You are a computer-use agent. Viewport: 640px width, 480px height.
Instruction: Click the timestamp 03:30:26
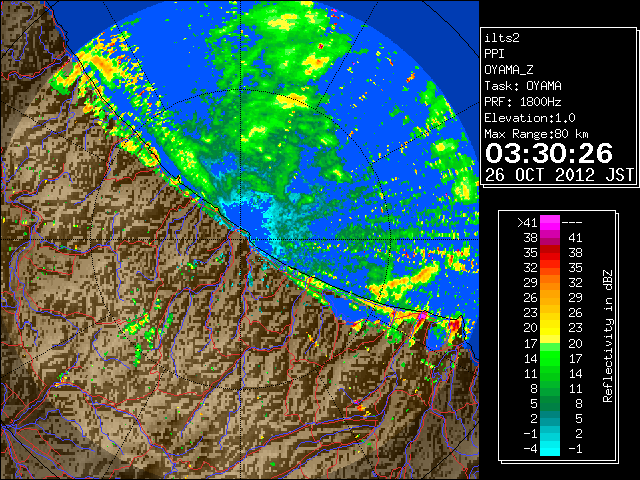click(549, 153)
